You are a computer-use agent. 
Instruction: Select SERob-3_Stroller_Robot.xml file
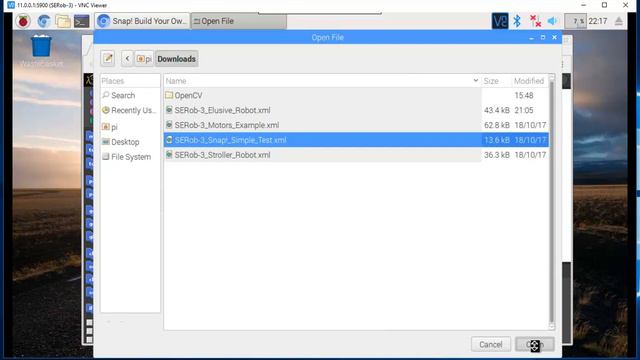coord(356,155)
